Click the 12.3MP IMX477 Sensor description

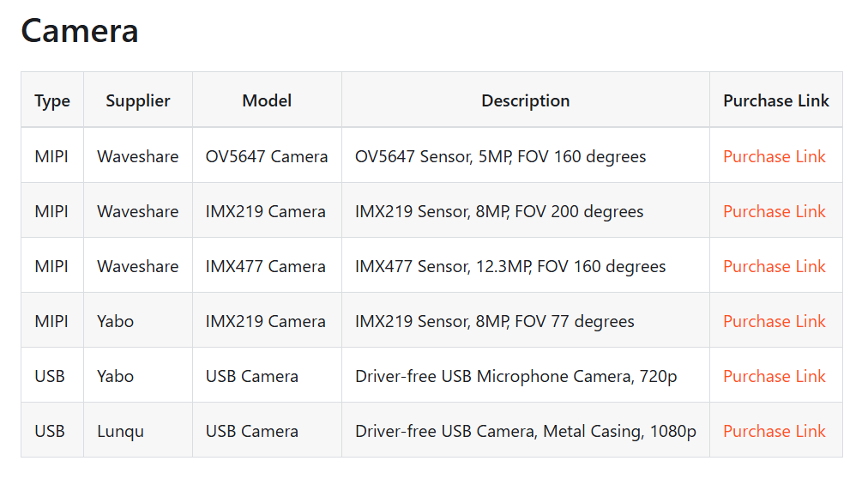click(510, 266)
